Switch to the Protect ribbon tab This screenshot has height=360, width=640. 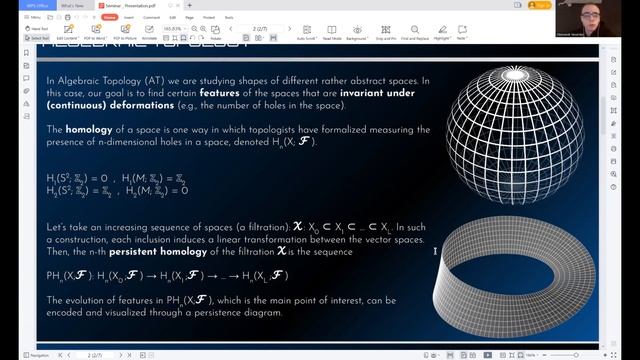tap(209, 18)
